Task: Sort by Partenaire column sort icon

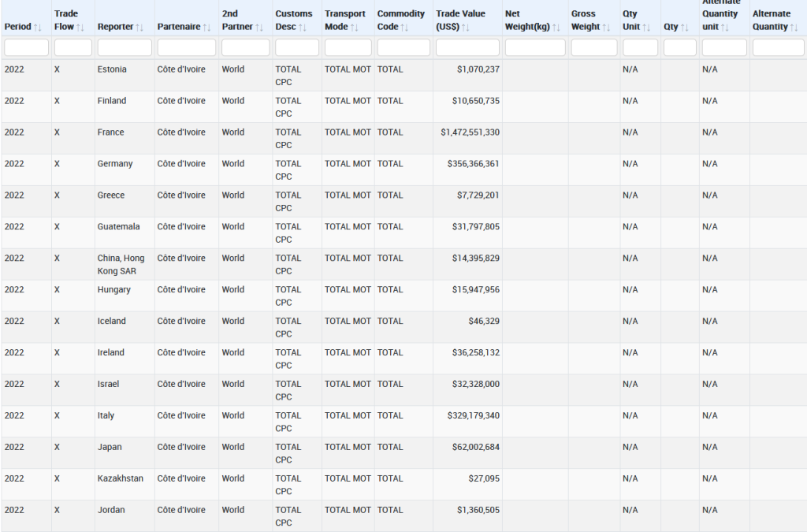Action: pyautogui.click(x=207, y=28)
